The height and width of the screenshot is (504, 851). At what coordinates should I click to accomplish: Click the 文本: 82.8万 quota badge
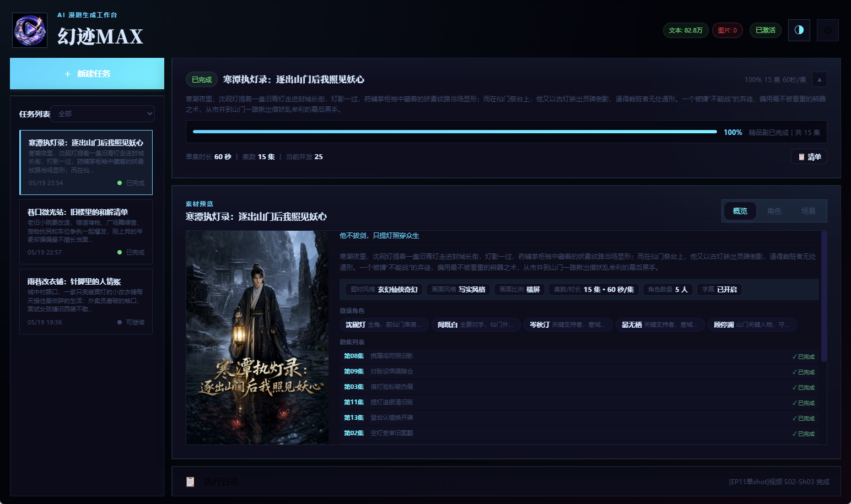(x=686, y=30)
